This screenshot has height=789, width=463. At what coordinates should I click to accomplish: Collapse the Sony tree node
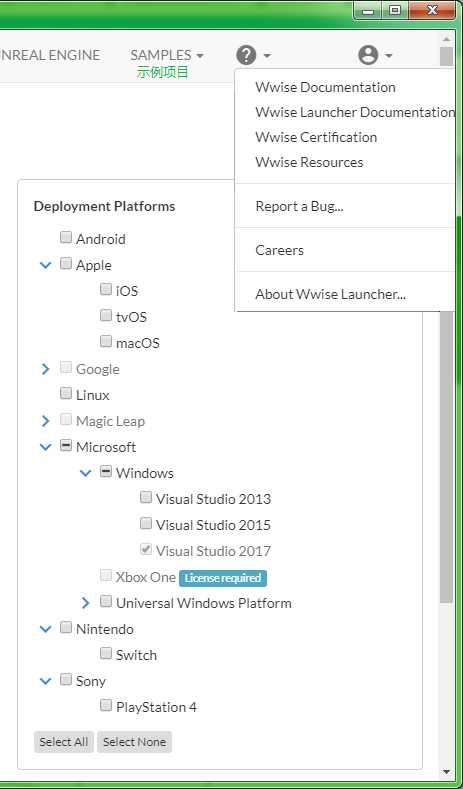click(x=45, y=681)
